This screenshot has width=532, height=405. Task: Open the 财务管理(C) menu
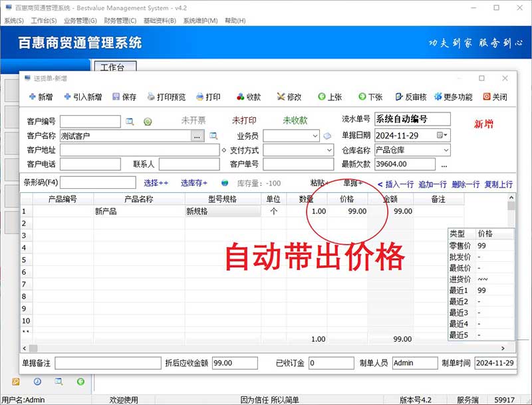click(x=120, y=21)
